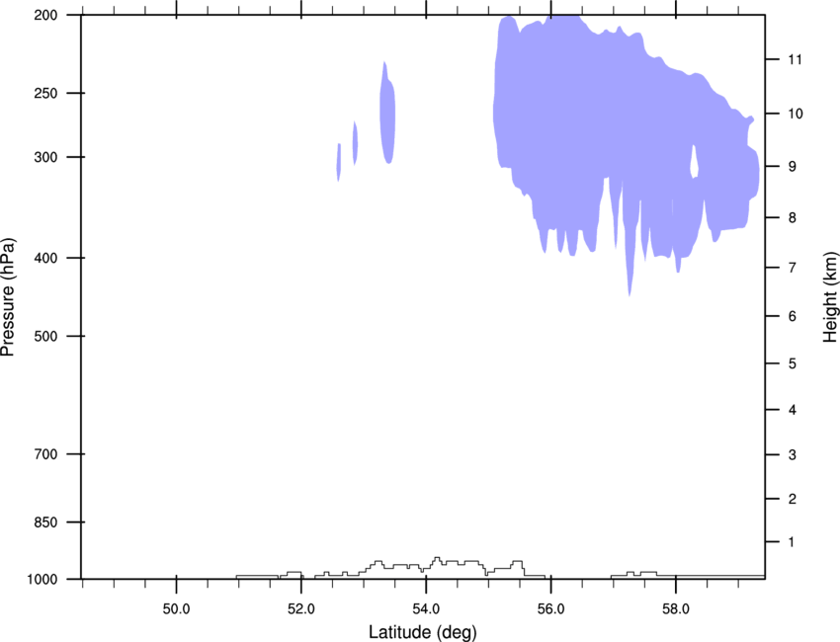Image resolution: width=840 pixels, height=642 pixels.
Task: Click the 'Height (km)' axis title
Action: tap(830, 297)
